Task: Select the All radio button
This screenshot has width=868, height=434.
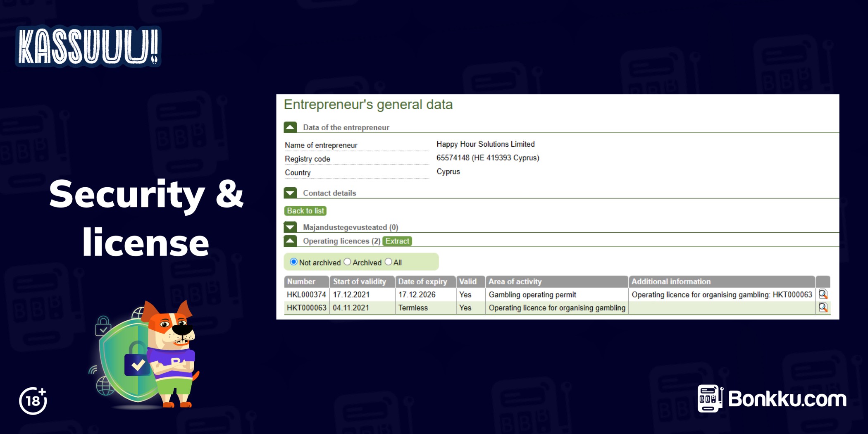Action: coord(388,262)
